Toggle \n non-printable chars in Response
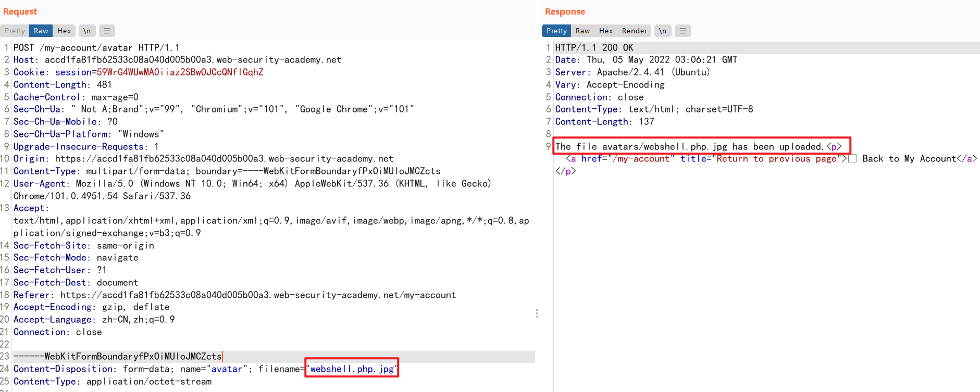 pos(662,31)
